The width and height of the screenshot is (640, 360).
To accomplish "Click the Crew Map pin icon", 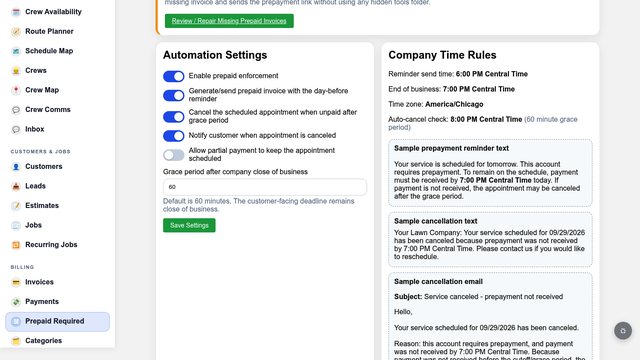I will pyautogui.click(x=16, y=90).
